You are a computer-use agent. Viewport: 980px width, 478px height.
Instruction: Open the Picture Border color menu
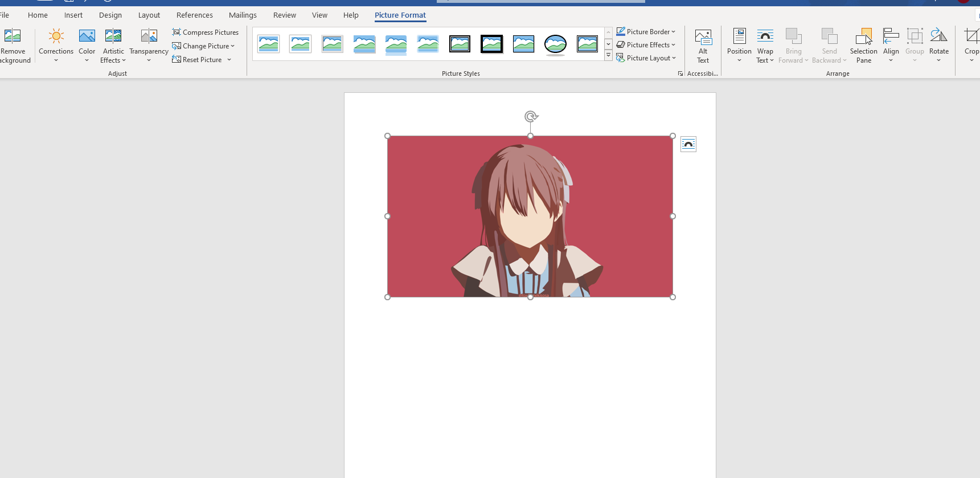click(x=646, y=32)
